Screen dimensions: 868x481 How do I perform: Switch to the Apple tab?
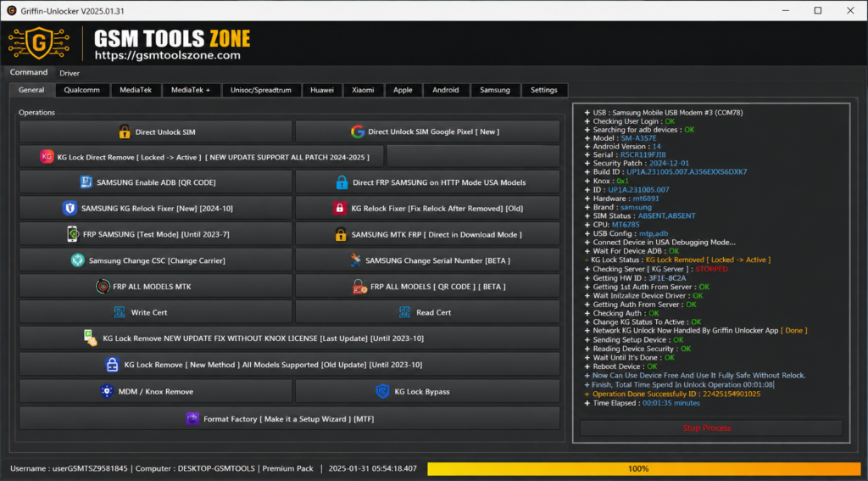(403, 90)
